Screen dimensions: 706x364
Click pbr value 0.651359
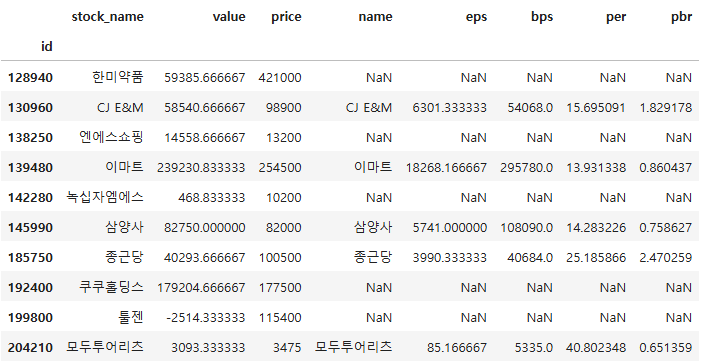(x=666, y=348)
